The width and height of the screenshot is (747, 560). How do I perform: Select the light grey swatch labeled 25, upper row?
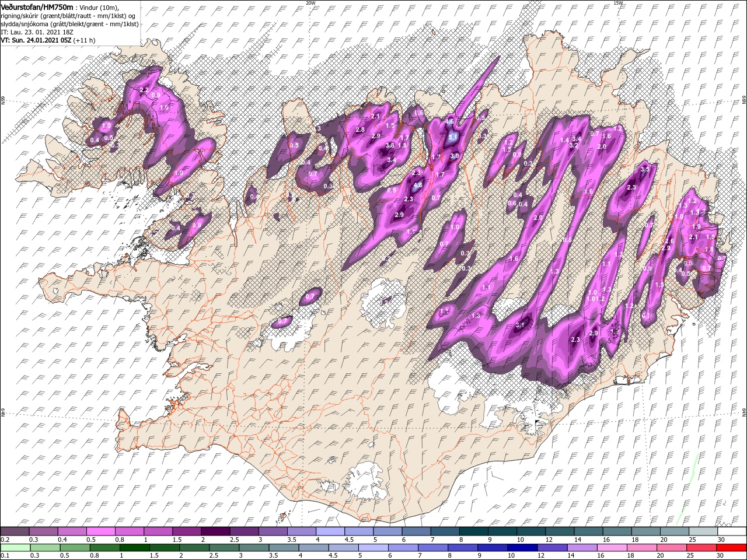pyautogui.click(x=703, y=531)
